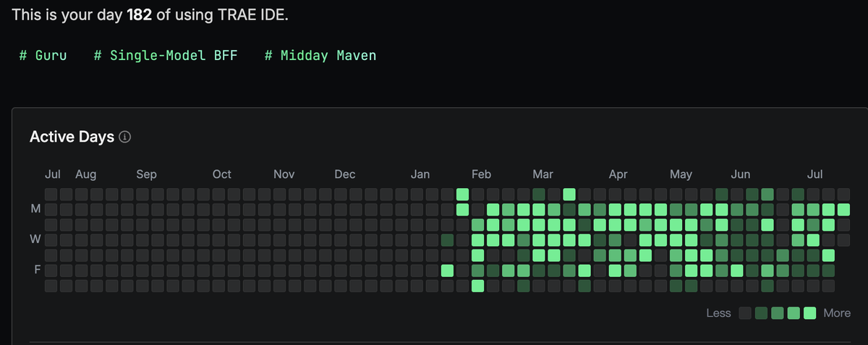The height and width of the screenshot is (345, 868).
Task: Click the Dec month label
Action: (x=345, y=174)
